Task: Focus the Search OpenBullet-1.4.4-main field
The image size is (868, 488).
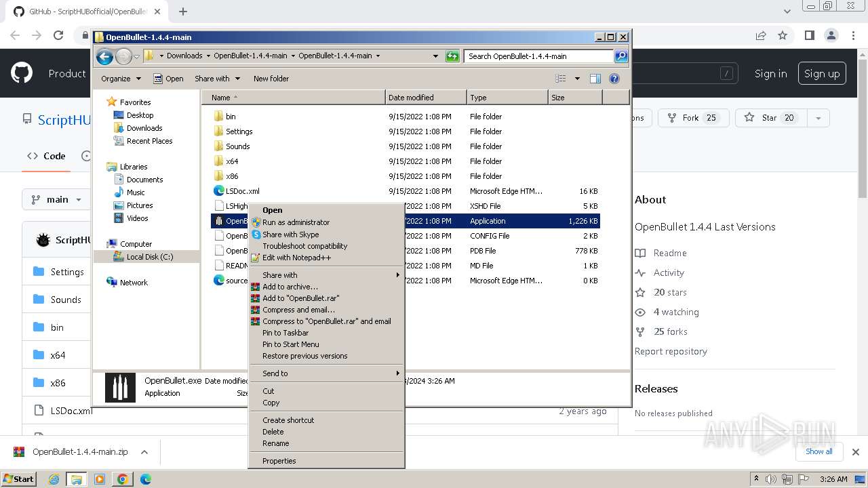Action: tap(539, 56)
